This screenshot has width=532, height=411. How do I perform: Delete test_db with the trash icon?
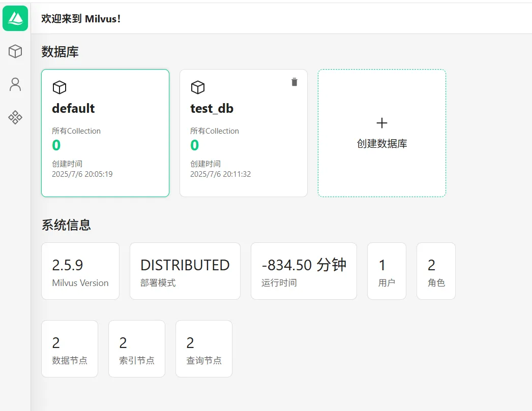coord(294,82)
